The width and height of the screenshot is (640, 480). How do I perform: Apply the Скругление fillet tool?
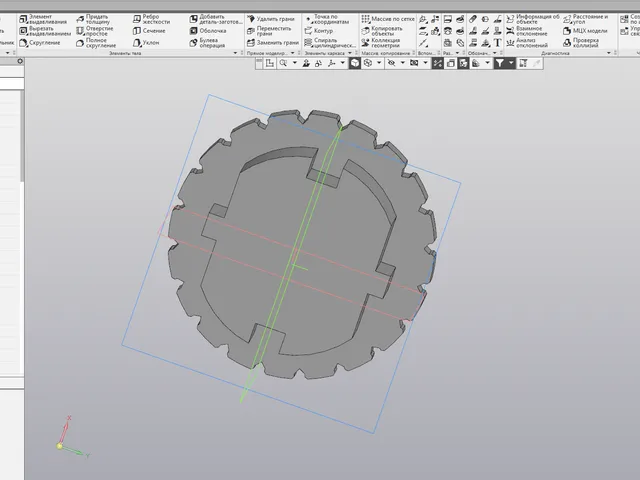pos(40,43)
